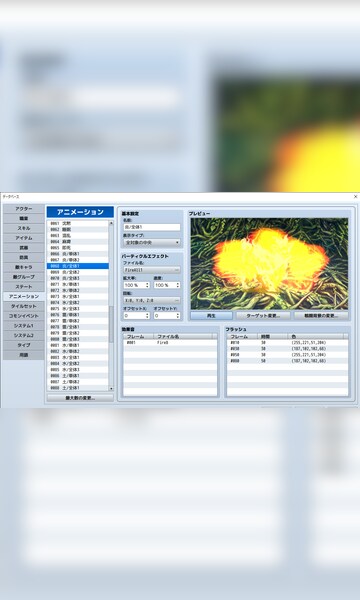Click the animation list scroll-up arrow
360x600 pixels.
click(111, 223)
